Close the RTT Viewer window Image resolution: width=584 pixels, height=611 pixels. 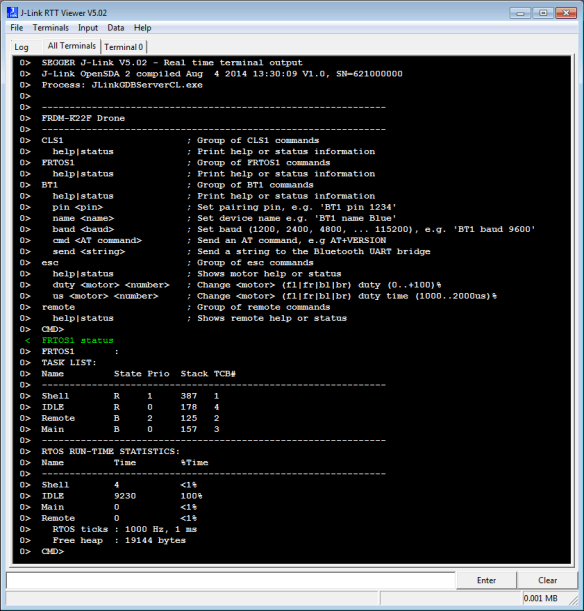point(566,13)
